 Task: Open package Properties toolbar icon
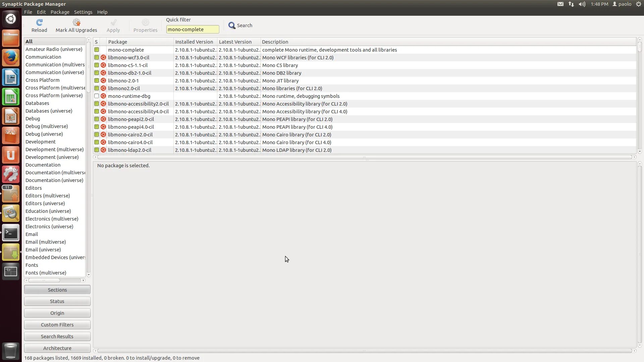pos(145,22)
